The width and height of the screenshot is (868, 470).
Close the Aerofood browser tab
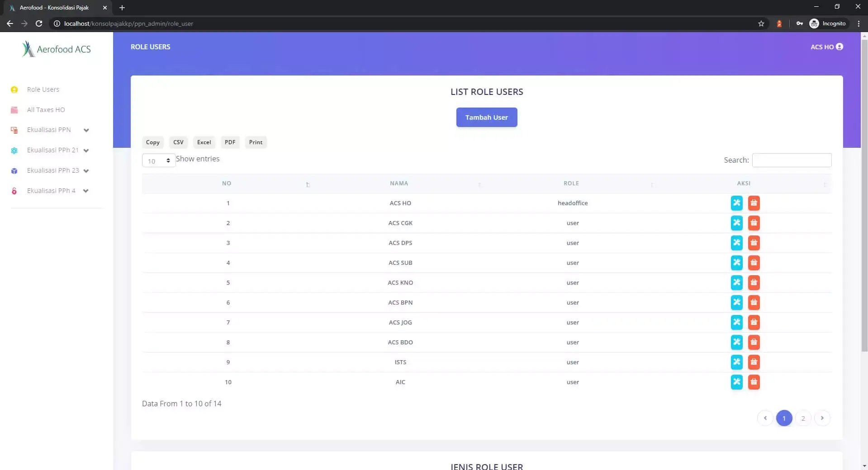(105, 8)
